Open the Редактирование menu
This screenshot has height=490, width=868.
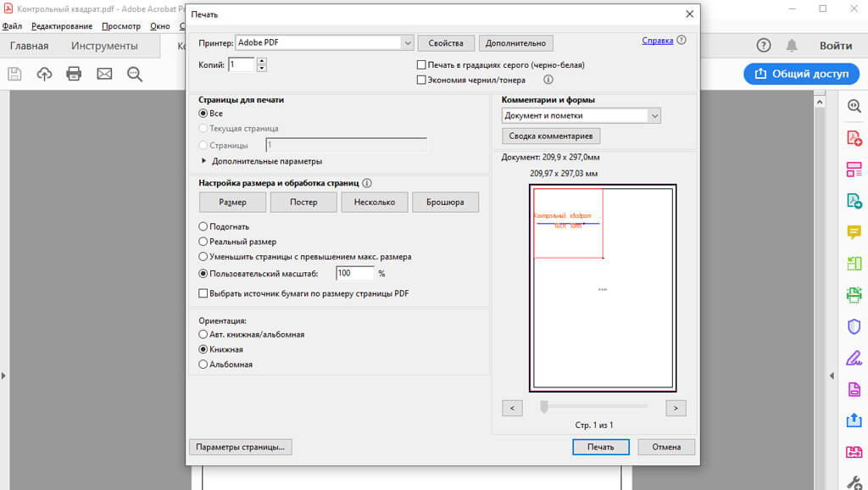(x=62, y=26)
